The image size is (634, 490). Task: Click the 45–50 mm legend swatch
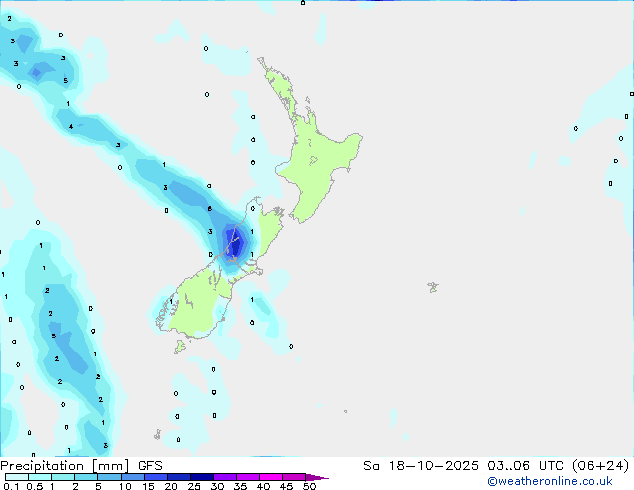pyautogui.click(x=294, y=477)
